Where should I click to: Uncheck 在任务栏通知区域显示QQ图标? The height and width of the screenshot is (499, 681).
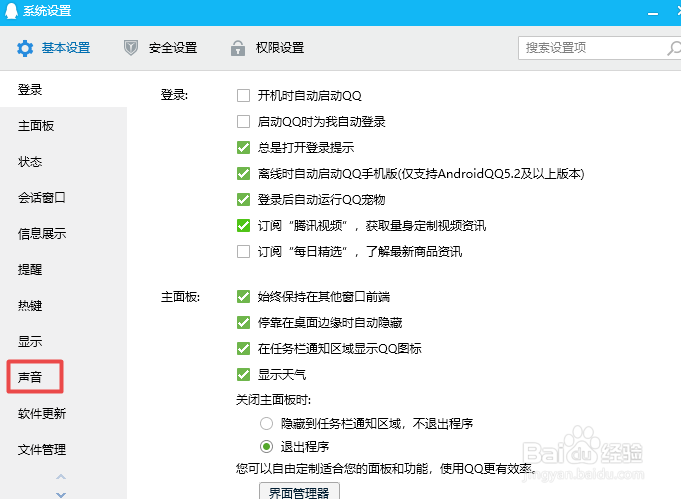(243, 348)
